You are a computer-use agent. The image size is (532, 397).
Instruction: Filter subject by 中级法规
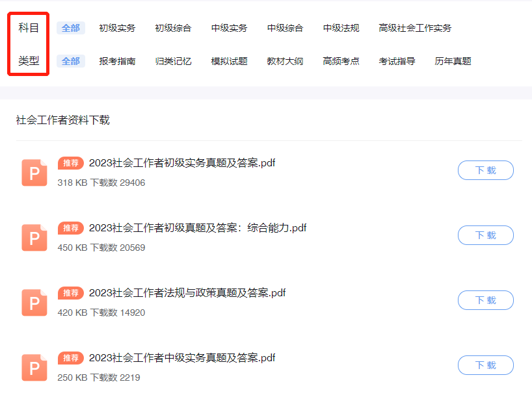[x=341, y=28]
